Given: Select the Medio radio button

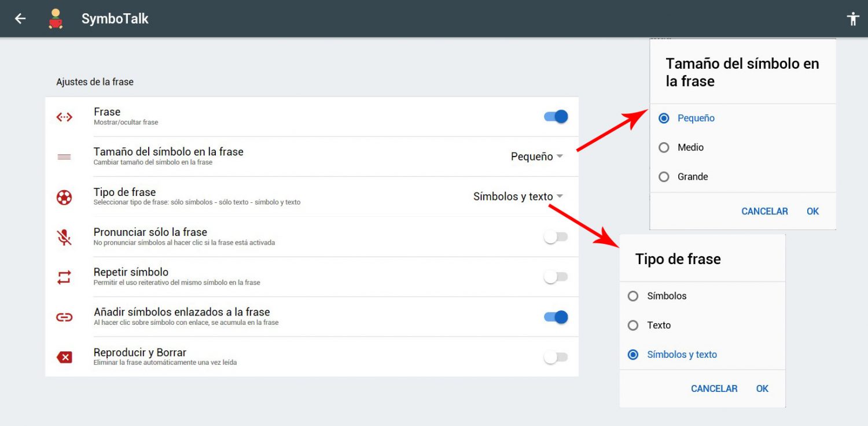Looking at the screenshot, I should coord(664,147).
